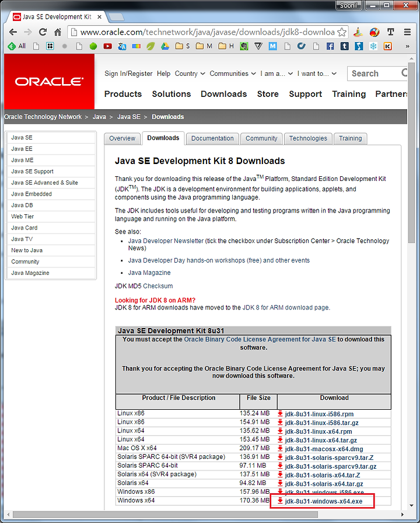Open the Evernote elephant bookmark

point(244,46)
